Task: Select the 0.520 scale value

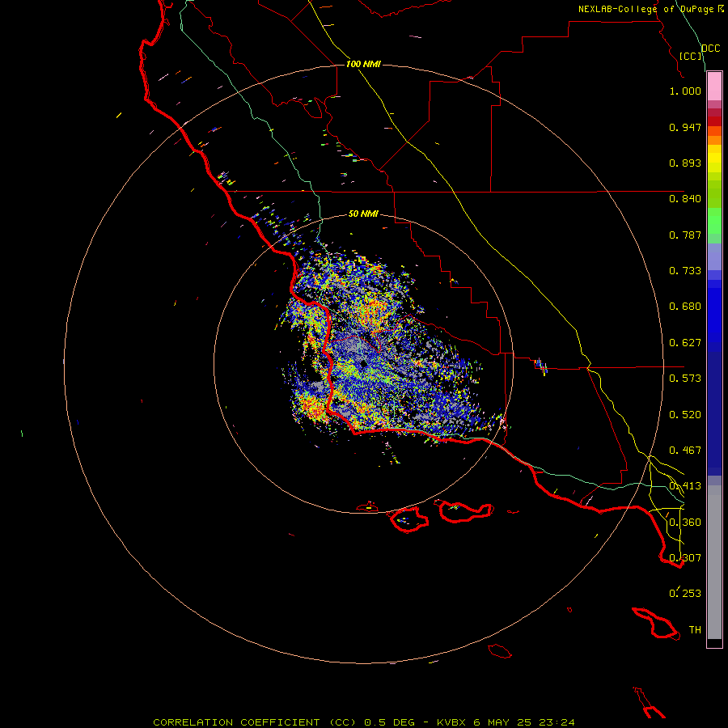Action: coord(685,415)
